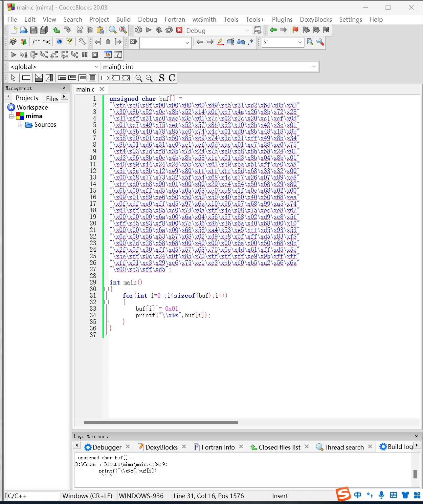This screenshot has height=504, width=423.
Task: Select the pointer arrow tool
Action: (x=13, y=78)
